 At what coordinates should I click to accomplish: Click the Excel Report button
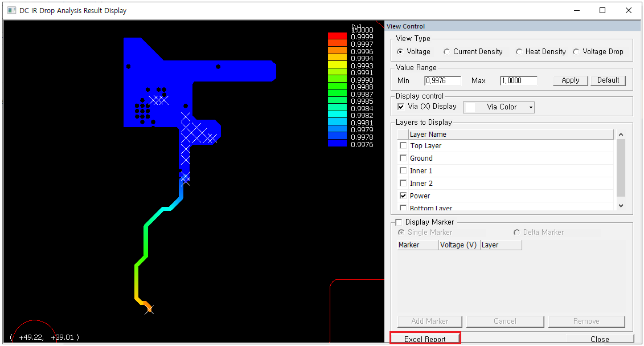(425, 339)
